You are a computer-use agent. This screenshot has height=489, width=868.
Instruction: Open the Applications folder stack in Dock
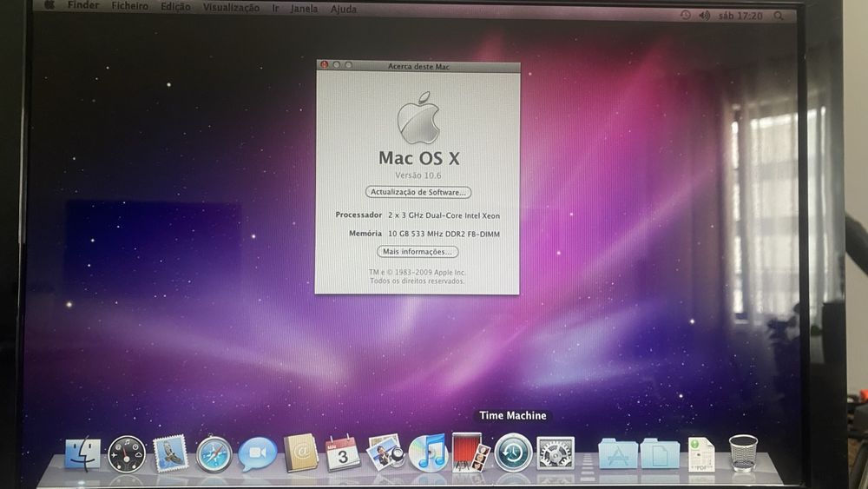618,454
